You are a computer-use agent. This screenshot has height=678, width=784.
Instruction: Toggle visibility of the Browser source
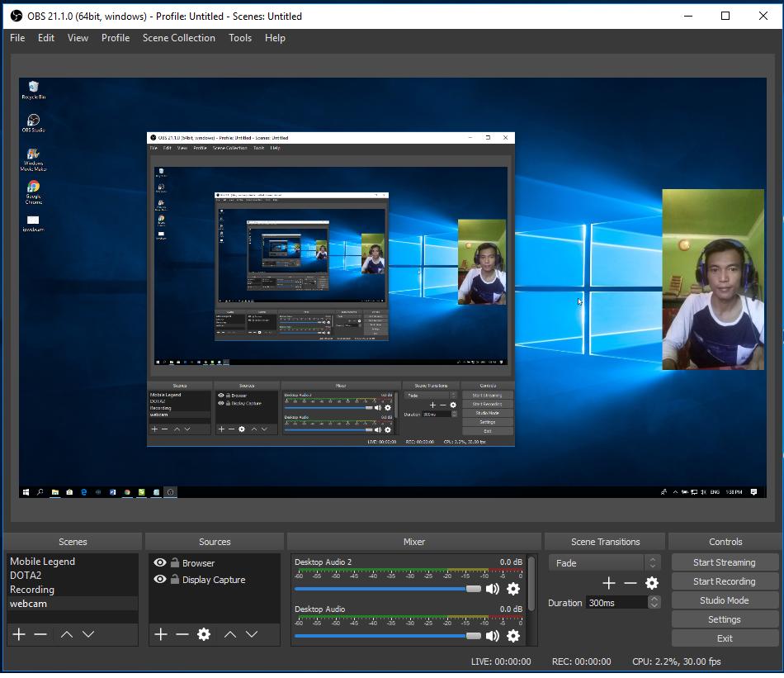click(160, 562)
